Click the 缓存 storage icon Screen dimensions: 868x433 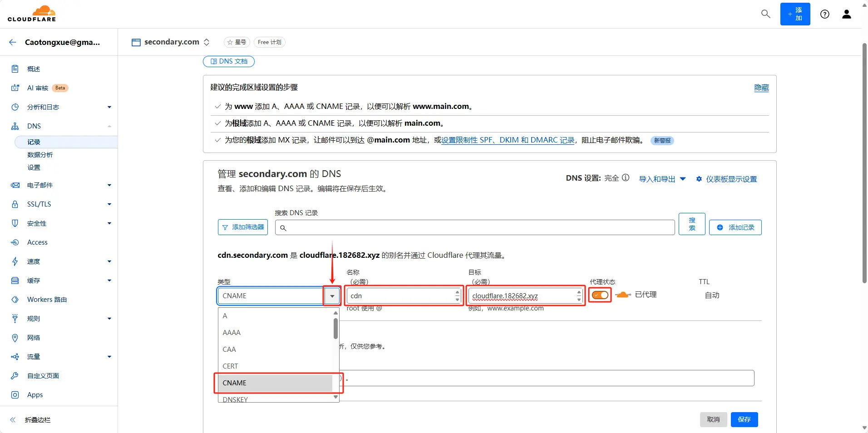(15, 280)
